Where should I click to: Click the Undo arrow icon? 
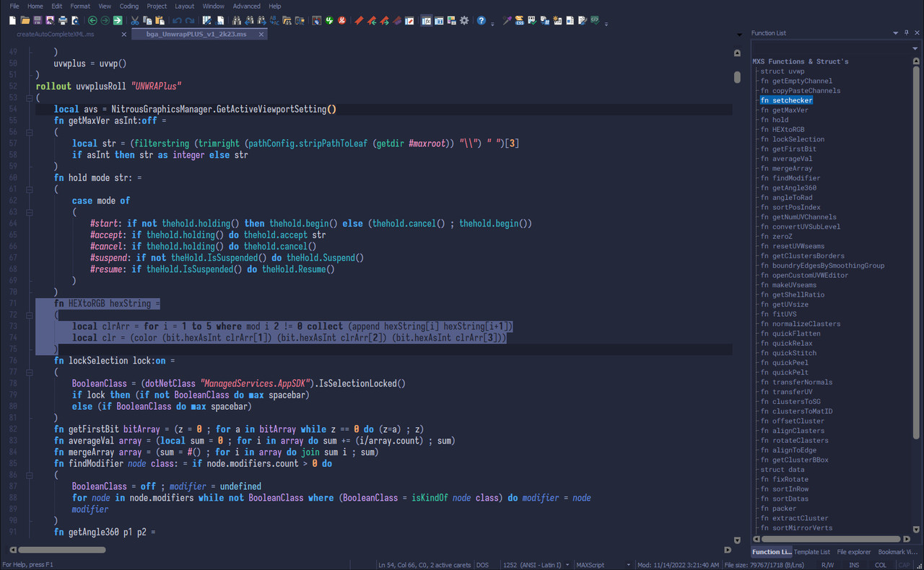(177, 20)
